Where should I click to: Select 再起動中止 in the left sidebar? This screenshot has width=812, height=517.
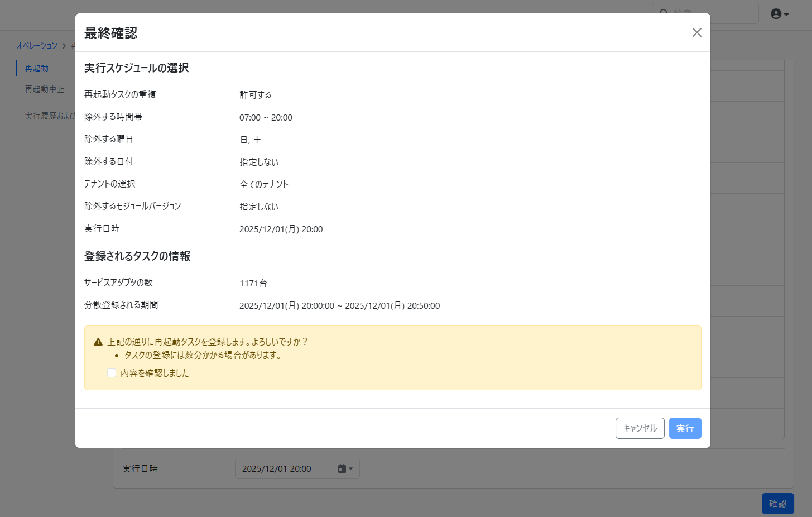tap(45, 89)
